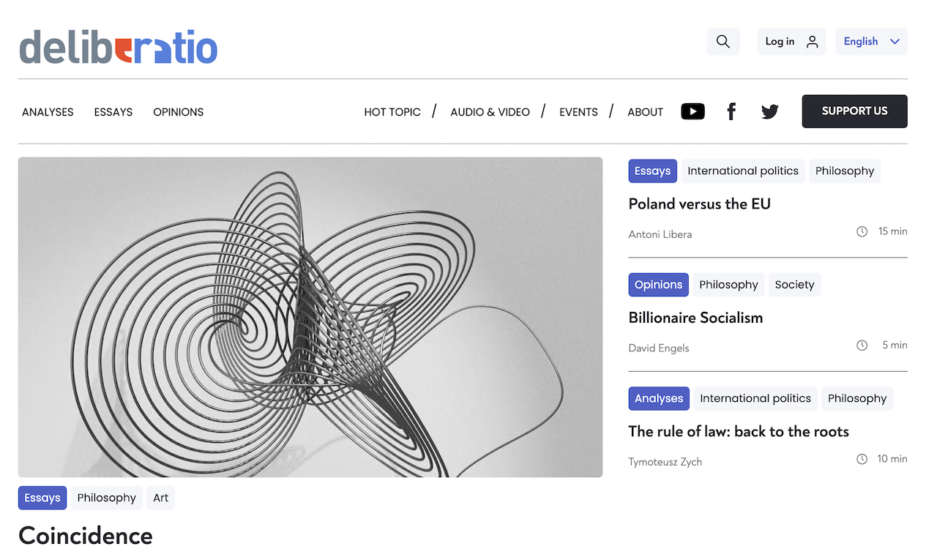Click the user icon beside Log in
Viewport: 937px width, 560px height.
[812, 42]
